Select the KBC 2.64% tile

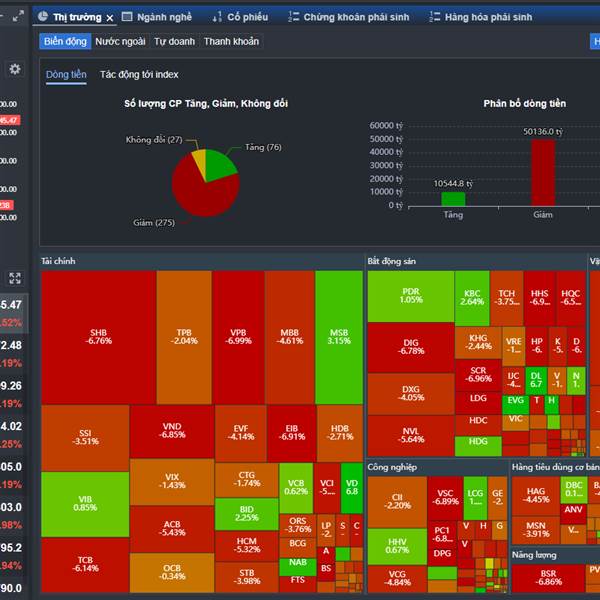point(472,298)
